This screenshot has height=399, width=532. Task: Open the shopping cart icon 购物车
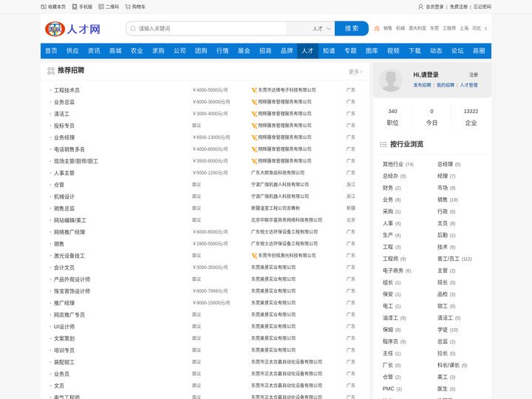pos(128,7)
